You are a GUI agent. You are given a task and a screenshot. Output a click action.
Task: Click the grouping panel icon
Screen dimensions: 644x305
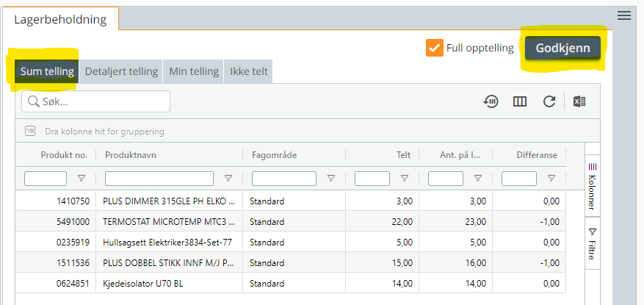click(31, 132)
